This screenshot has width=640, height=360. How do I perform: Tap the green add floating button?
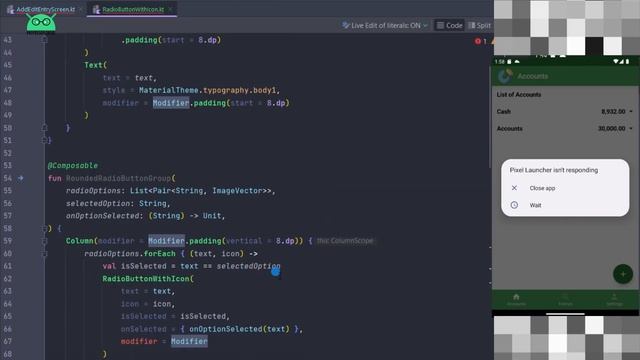coord(622,274)
